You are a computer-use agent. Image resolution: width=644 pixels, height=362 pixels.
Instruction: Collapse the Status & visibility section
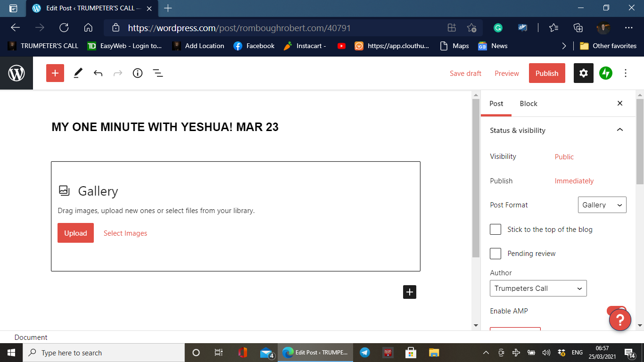point(619,130)
